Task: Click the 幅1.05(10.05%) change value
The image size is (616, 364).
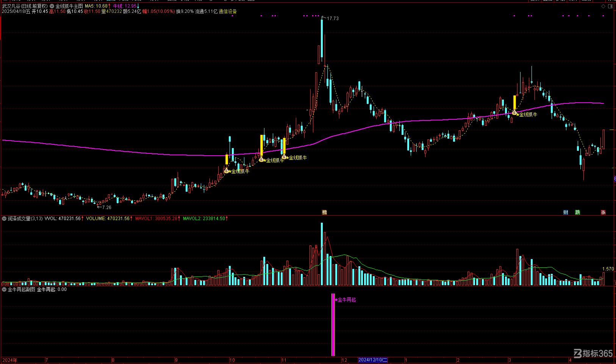Action: click(x=159, y=12)
